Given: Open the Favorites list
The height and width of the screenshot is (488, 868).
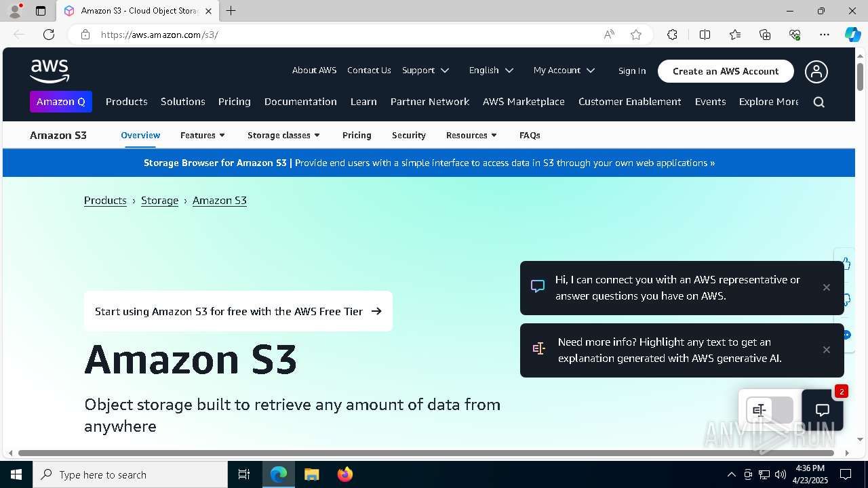Looking at the screenshot, I should coord(735,35).
